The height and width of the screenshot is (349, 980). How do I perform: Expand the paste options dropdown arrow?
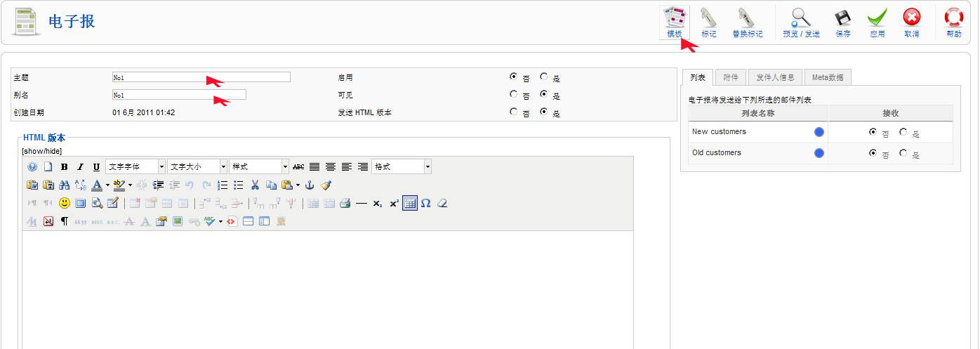[298, 185]
